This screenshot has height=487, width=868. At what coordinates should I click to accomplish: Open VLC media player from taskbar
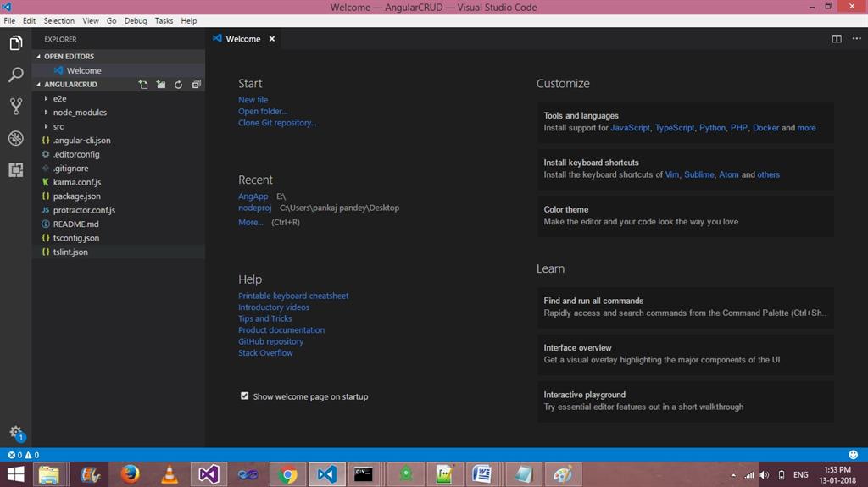click(x=170, y=474)
